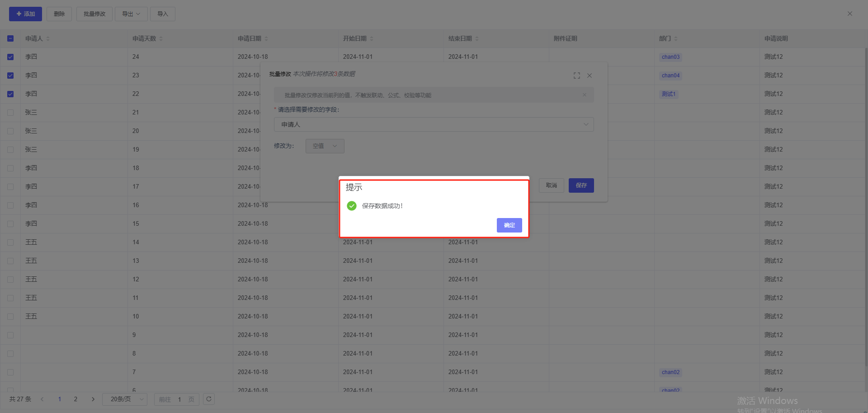Open the 申请人 field selection dropdown
868x413 pixels.
(x=434, y=124)
